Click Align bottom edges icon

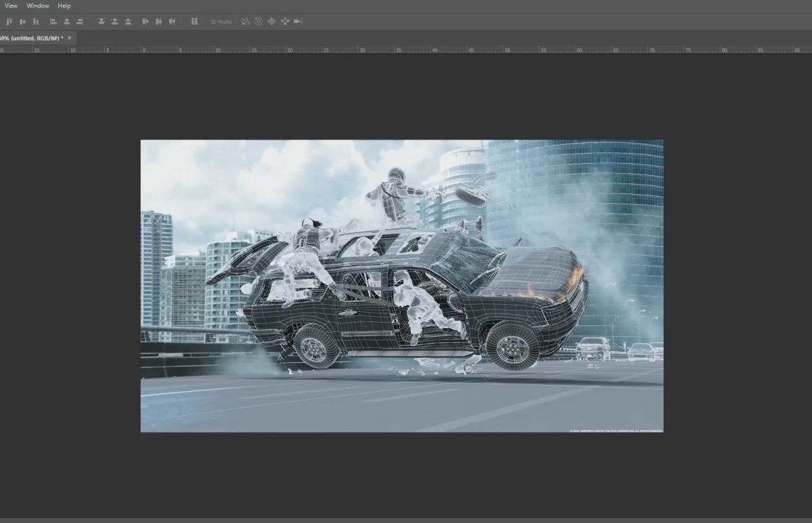point(37,21)
